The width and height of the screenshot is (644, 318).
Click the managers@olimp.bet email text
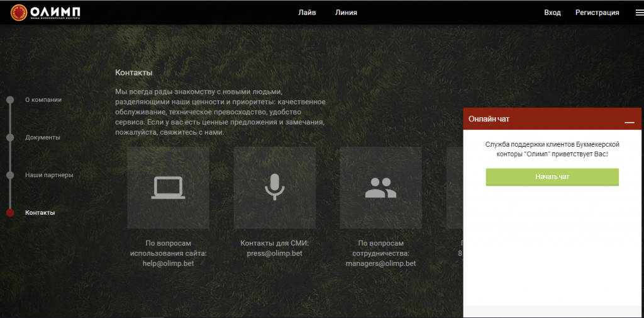pos(380,263)
